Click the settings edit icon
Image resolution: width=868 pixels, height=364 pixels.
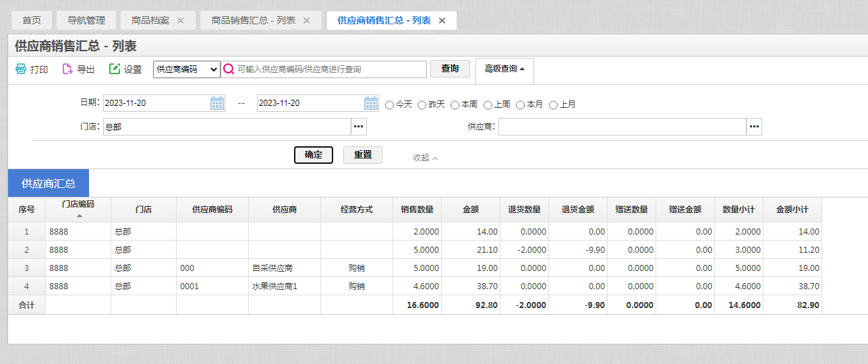[x=115, y=69]
